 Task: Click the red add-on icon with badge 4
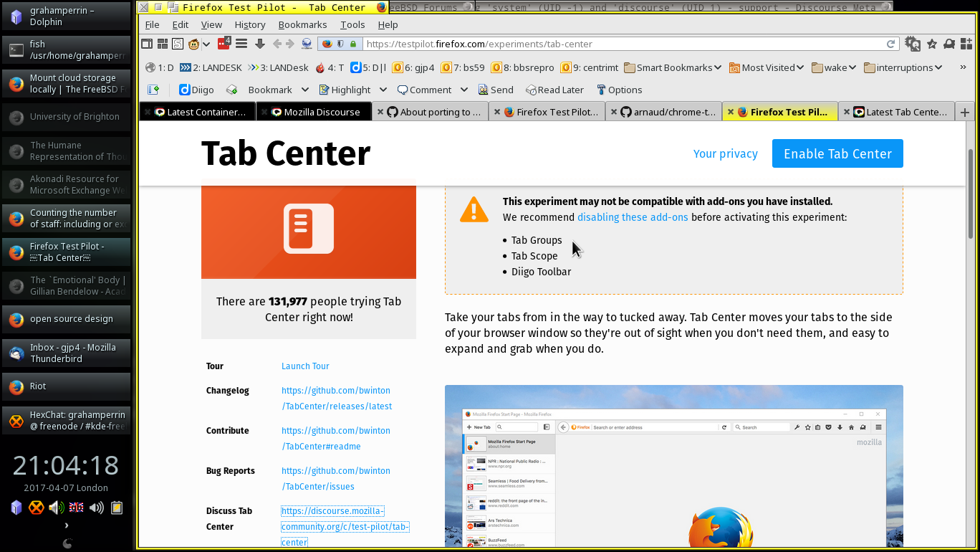click(x=224, y=44)
